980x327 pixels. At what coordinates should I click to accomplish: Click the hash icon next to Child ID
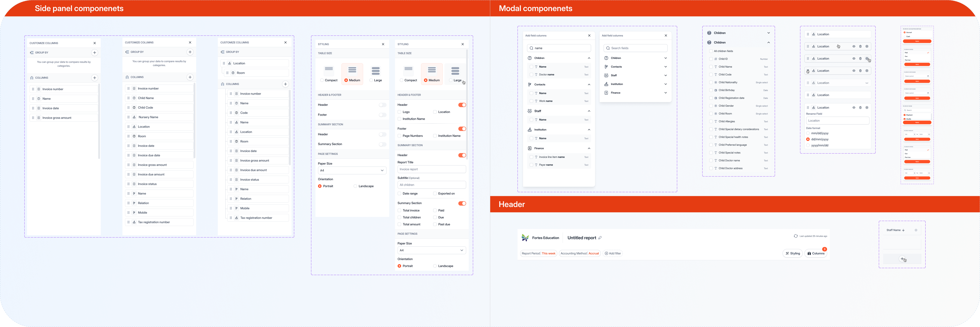tap(716, 59)
